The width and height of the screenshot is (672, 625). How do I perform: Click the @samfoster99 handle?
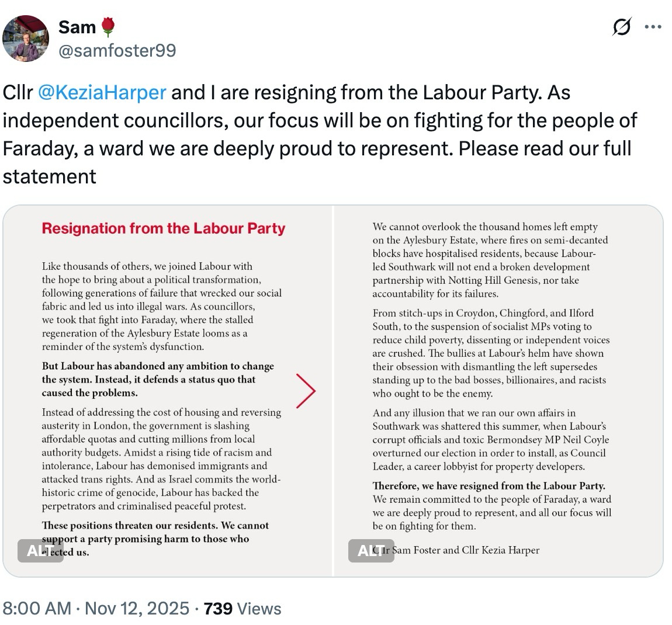coord(117,51)
